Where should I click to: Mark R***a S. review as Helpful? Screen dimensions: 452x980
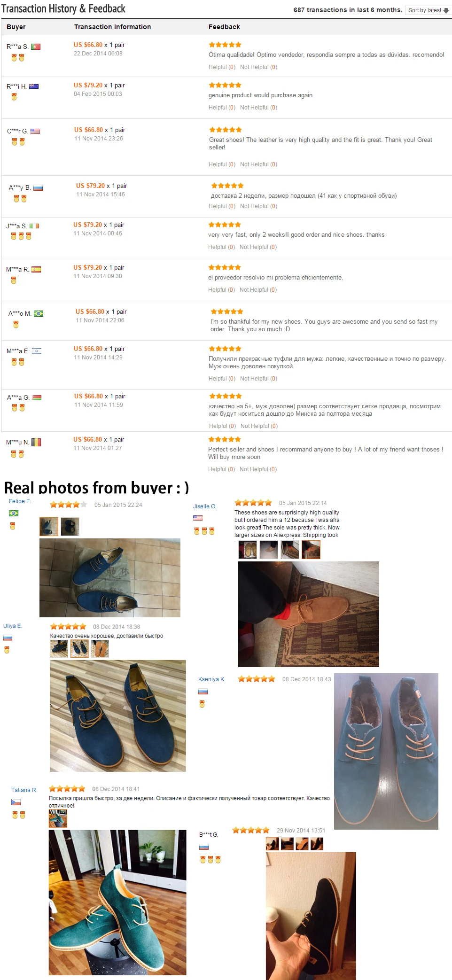pos(222,67)
